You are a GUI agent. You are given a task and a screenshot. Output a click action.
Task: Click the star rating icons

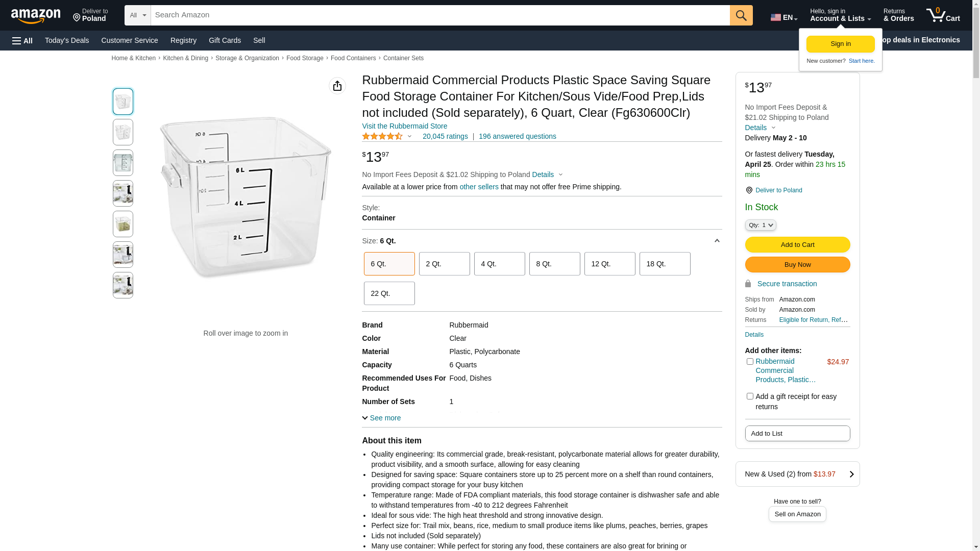382,136
